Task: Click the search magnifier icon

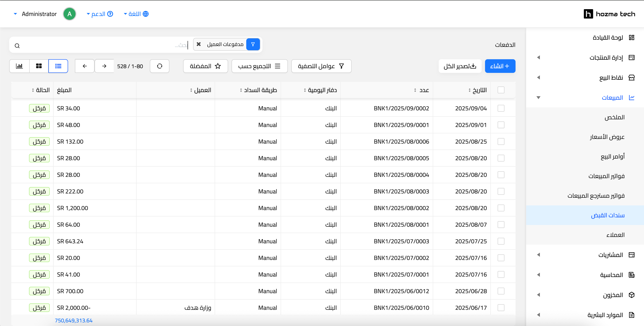Action: [17, 46]
